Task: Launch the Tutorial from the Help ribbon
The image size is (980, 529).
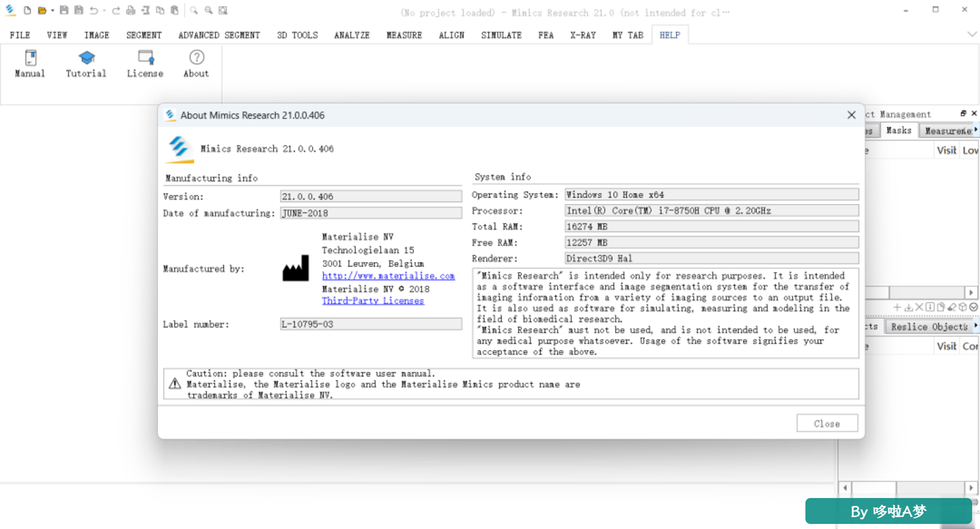Action: coord(86,64)
